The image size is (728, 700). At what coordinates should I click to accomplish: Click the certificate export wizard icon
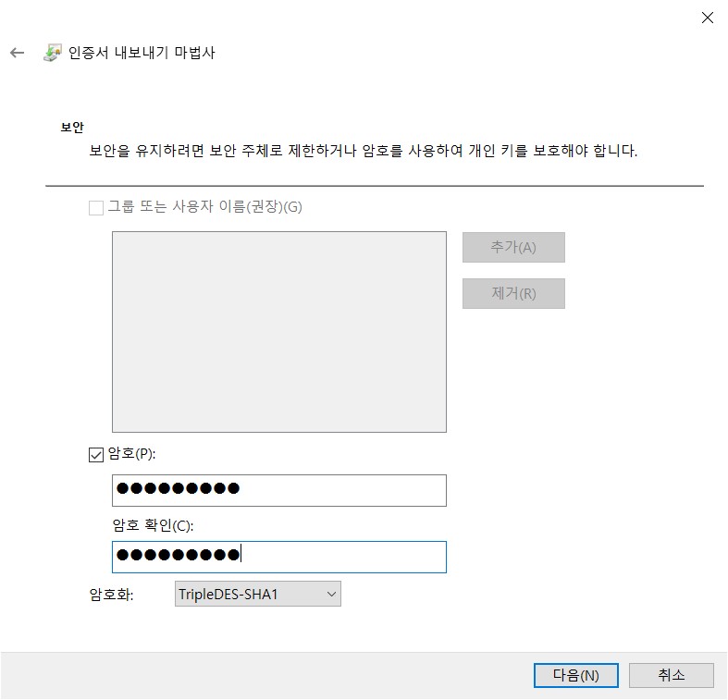53,53
